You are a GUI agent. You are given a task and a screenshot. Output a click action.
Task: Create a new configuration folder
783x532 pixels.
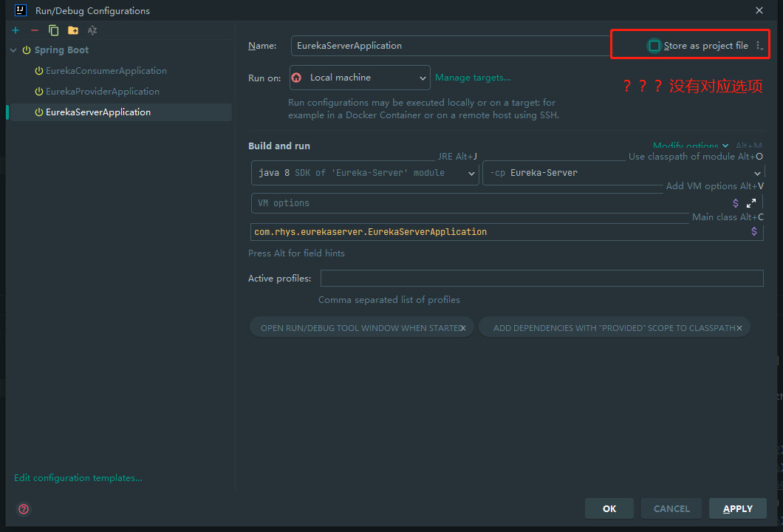73,30
